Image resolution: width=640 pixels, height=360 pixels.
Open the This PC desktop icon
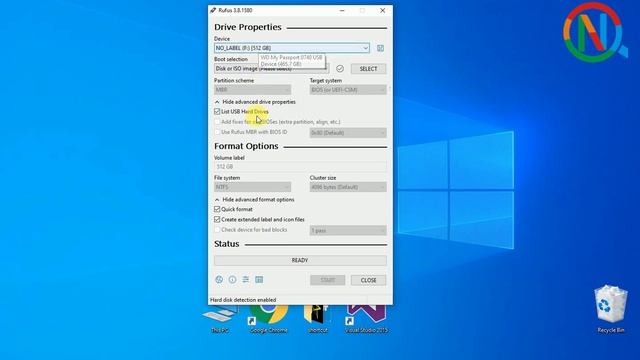(220, 319)
